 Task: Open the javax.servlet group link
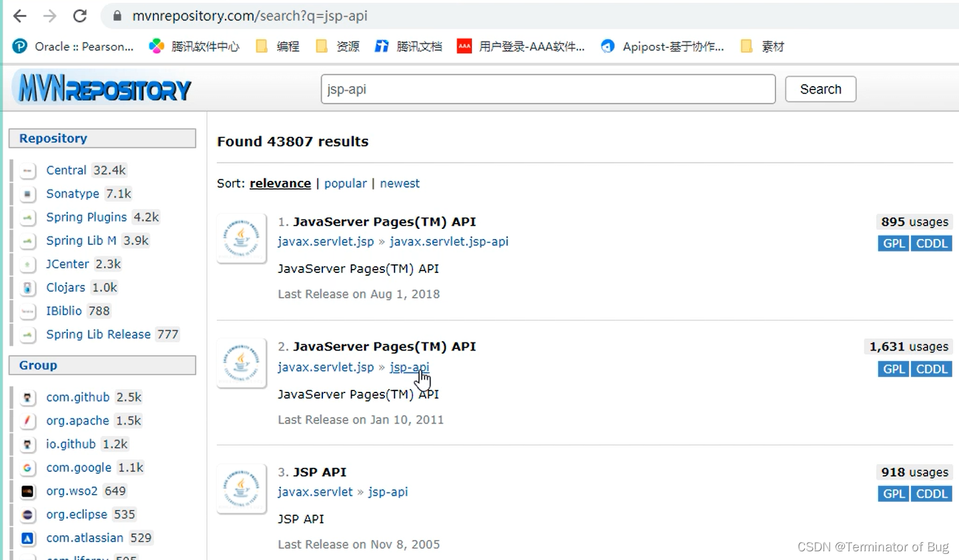click(315, 492)
